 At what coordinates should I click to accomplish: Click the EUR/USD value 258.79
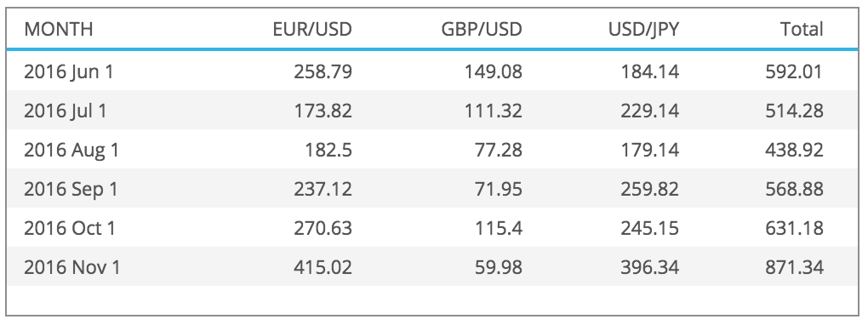click(x=323, y=71)
